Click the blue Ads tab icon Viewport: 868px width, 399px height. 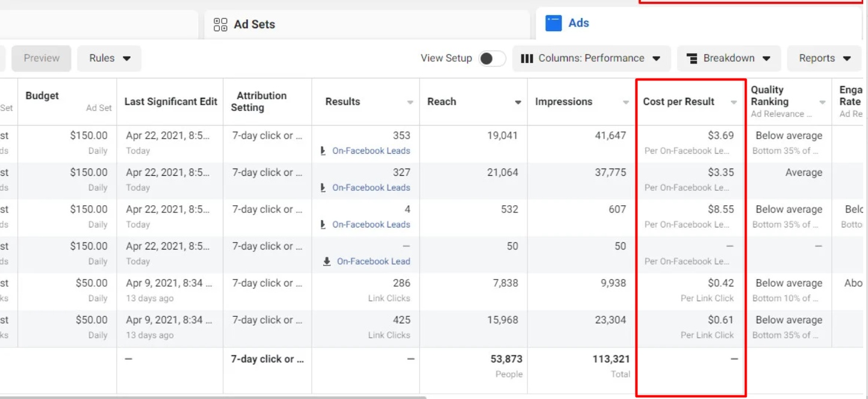click(553, 23)
